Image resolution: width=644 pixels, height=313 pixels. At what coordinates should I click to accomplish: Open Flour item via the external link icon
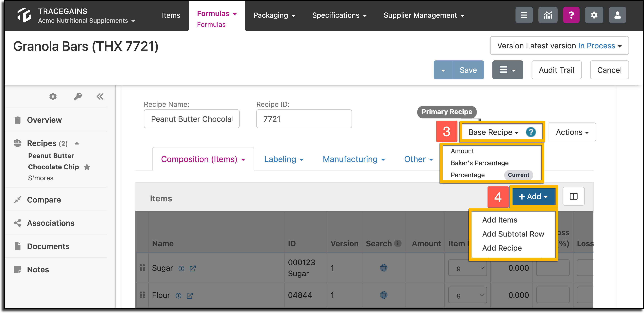(190, 296)
